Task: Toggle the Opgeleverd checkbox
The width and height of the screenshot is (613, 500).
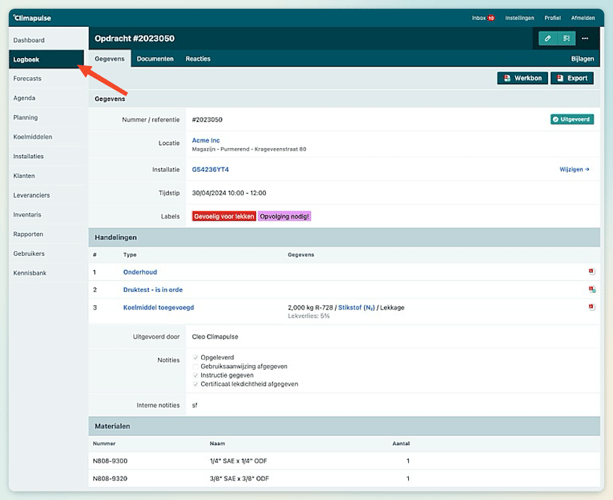Action: (195, 356)
